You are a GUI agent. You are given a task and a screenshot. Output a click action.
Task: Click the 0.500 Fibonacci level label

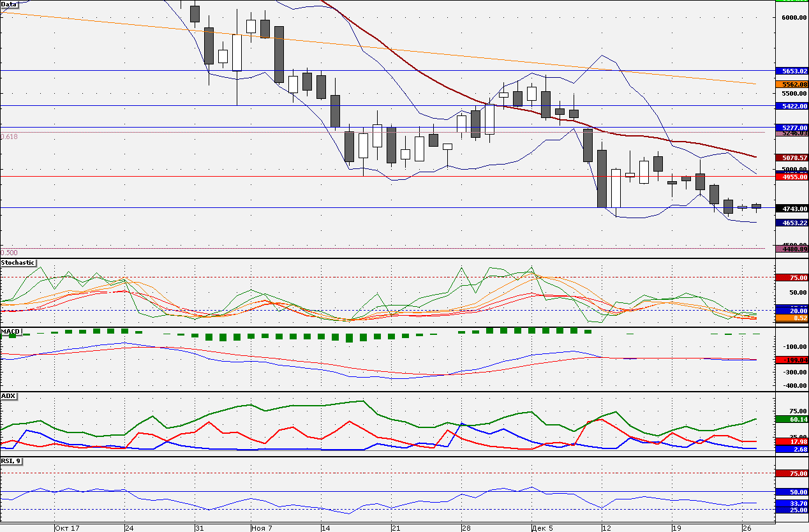click(x=10, y=253)
